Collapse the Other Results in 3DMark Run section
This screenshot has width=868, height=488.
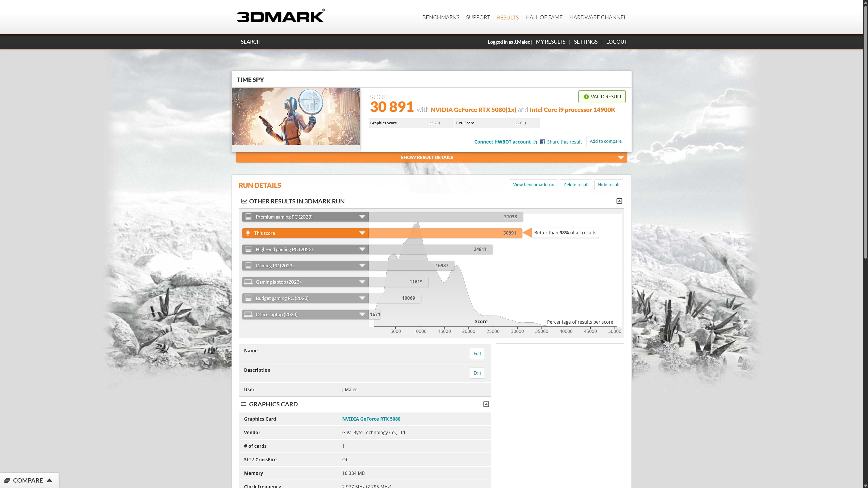[x=619, y=201]
